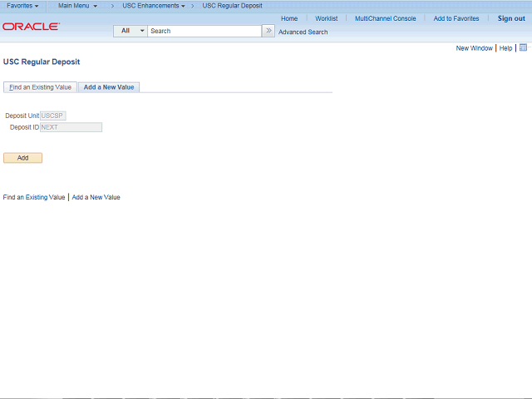Click the personalize page icon beside Help
This screenshot has width=532, height=399.
523,47
